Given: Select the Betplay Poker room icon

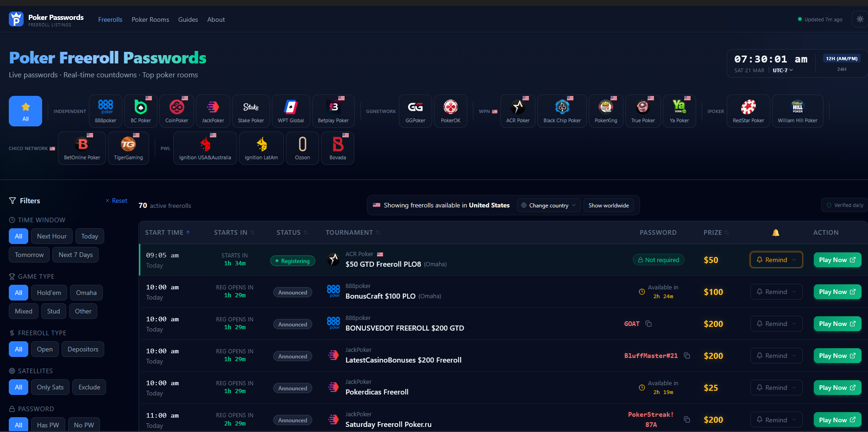Looking at the screenshot, I should (333, 111).
